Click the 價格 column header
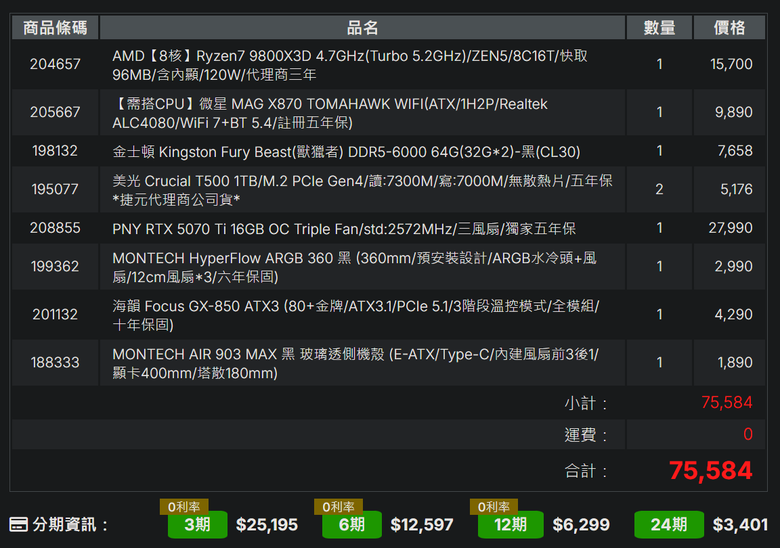This screenshot has width=780, height=548. click(729, 27)
